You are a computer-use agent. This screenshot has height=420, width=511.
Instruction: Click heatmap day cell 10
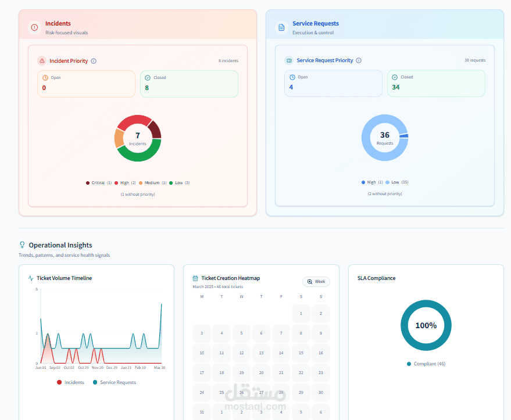202,353
